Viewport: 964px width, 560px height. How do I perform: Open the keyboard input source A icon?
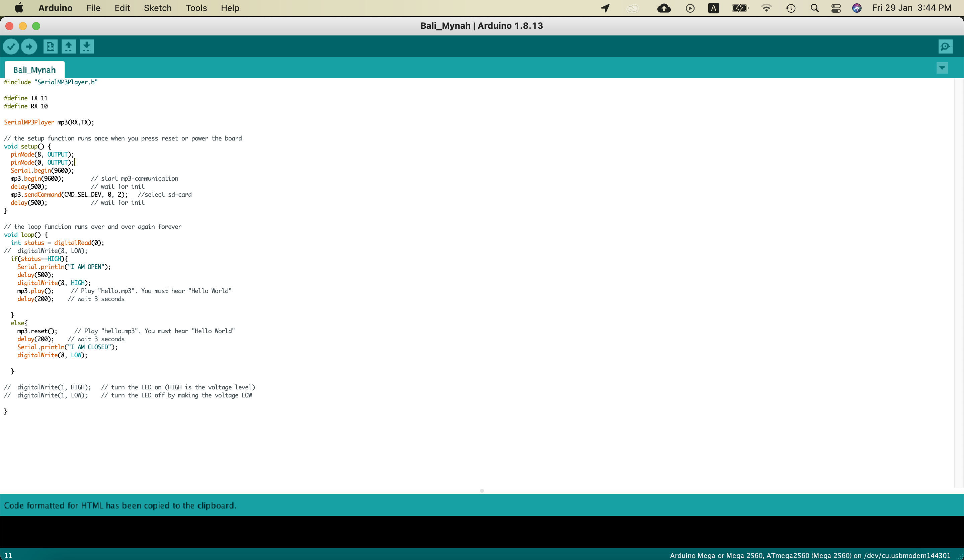tap(713, 8)
